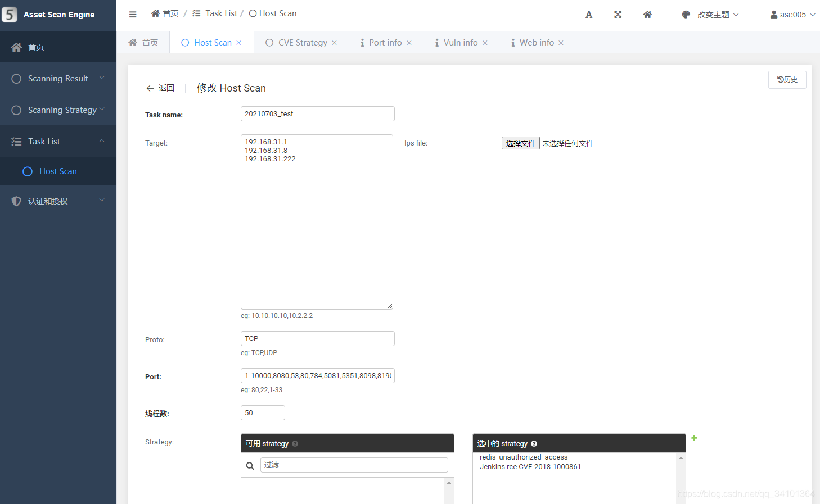The width and height of the screenshot is (820, 504).
Task: Click the green plus icon beside selected strategy
Action: tap(695, 438)
